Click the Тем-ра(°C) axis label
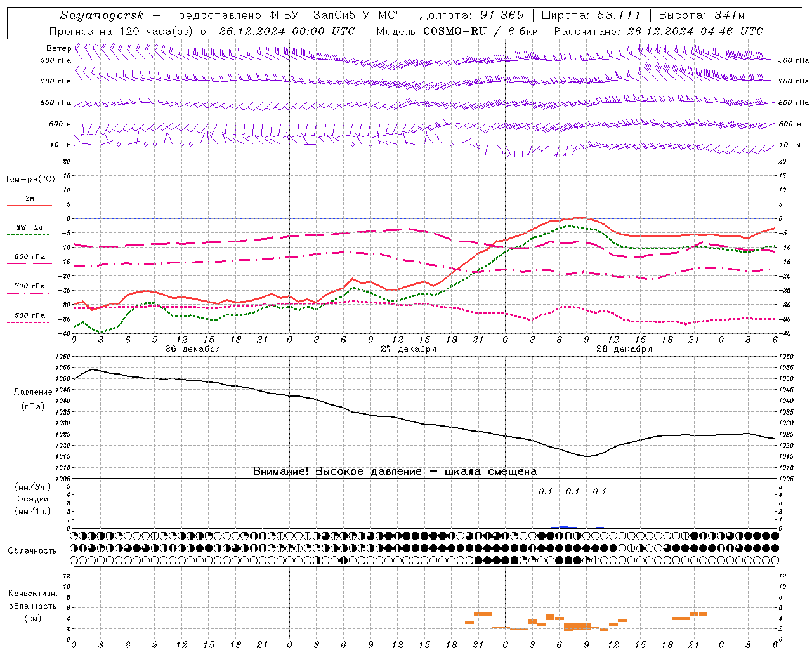 tap(30, 180)
